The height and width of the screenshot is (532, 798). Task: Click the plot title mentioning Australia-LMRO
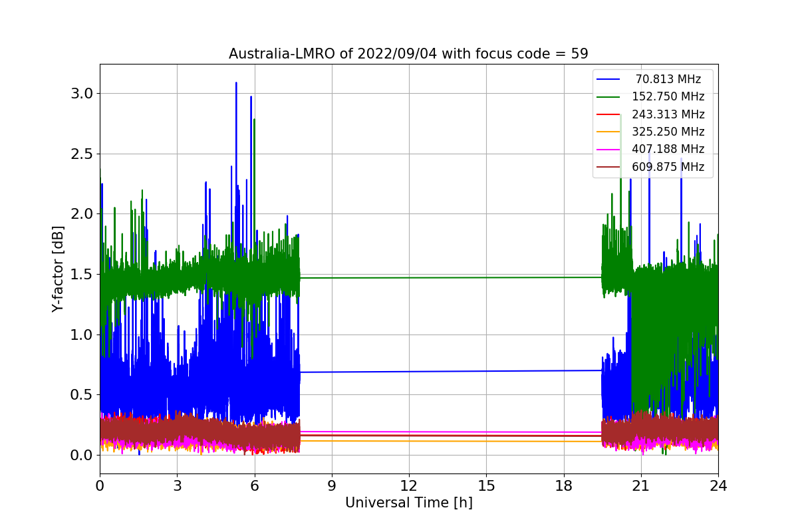pyautogui.click(x=408, y=54)
